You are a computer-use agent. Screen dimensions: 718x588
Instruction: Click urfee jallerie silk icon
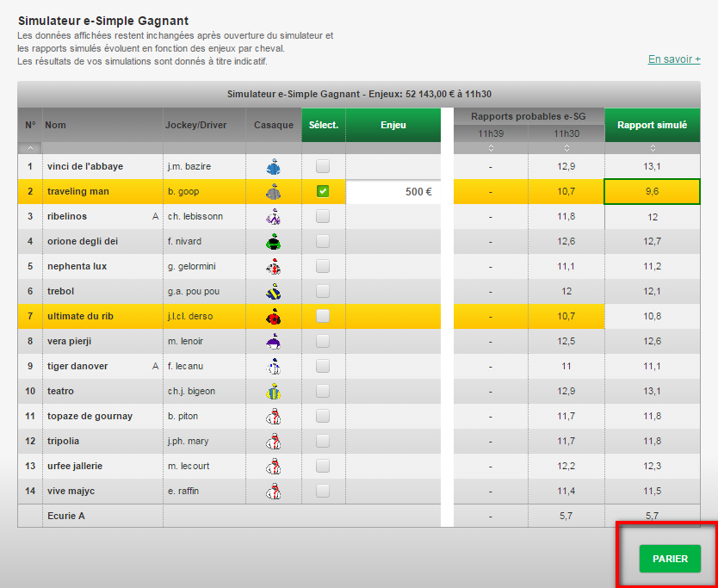[x=274, y=466]
